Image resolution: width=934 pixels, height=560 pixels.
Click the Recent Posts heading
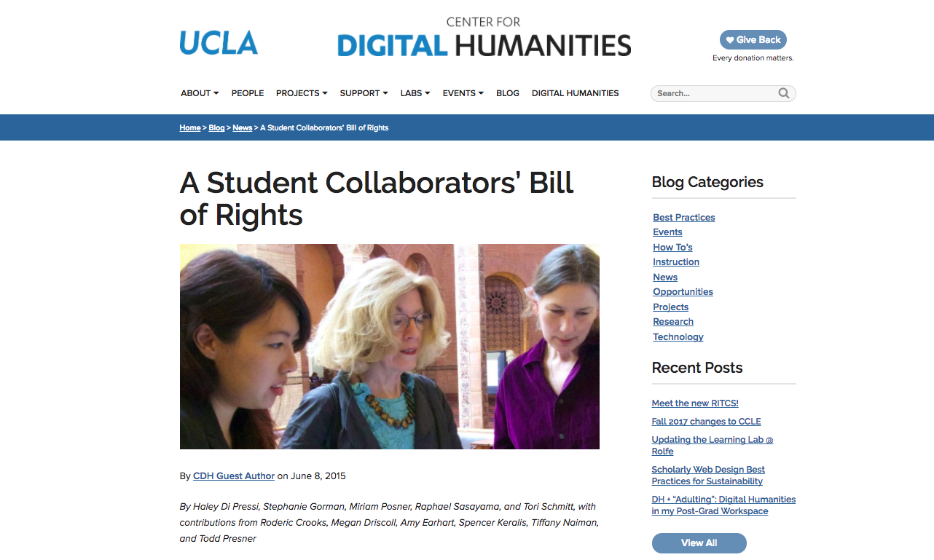coord(697,368)
